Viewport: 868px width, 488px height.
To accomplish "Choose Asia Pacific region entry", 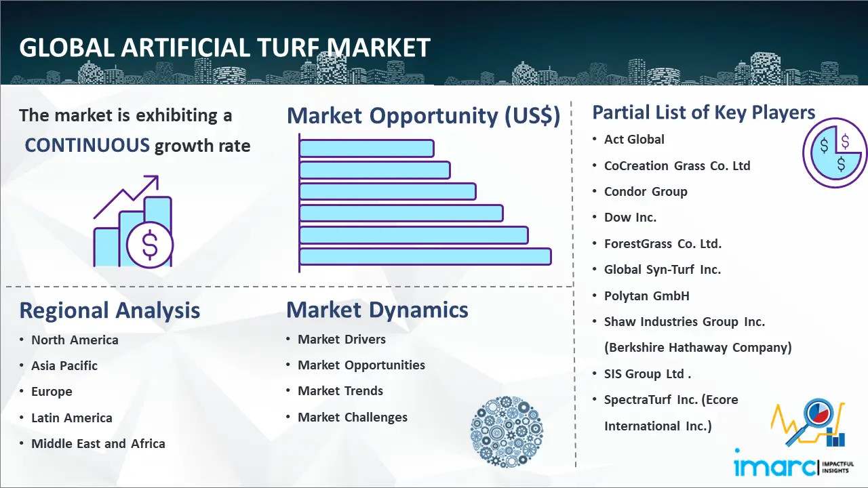I will point(64,366).
